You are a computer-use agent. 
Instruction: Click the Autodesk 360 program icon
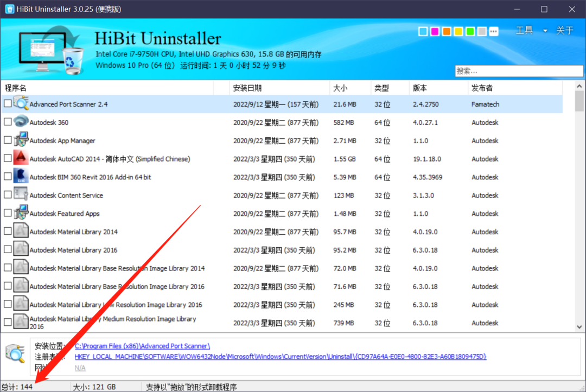coord(21,121)
